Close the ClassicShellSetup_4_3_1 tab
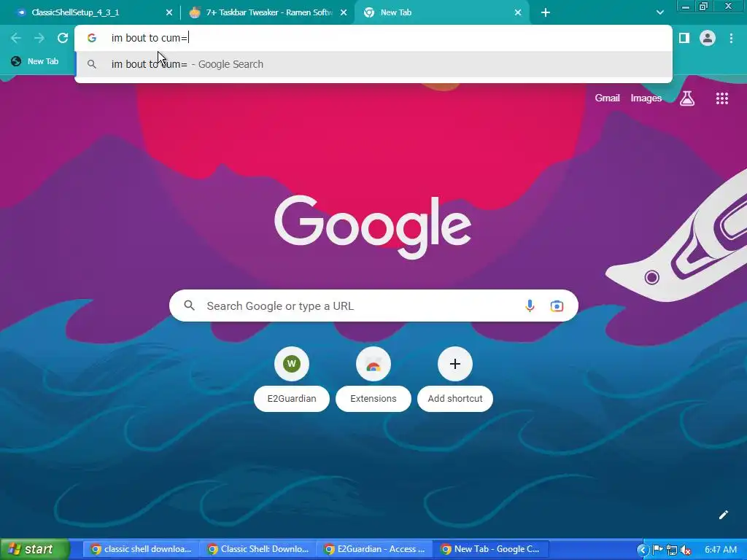The image size is (747, 560). 169,13
